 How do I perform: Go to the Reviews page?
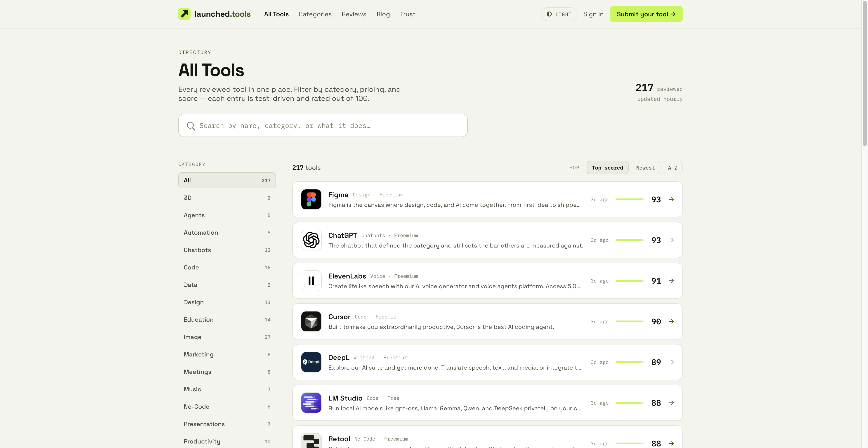click(354, 14)
